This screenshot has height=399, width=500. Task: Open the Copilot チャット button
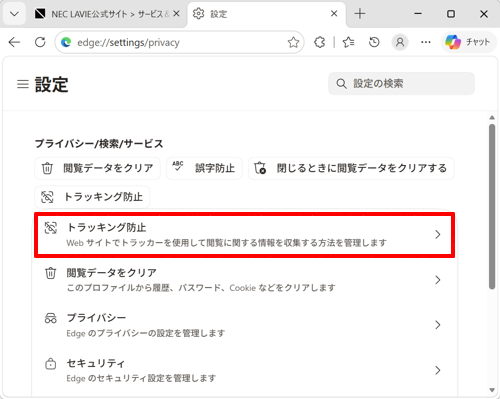(x=468, y=42)
